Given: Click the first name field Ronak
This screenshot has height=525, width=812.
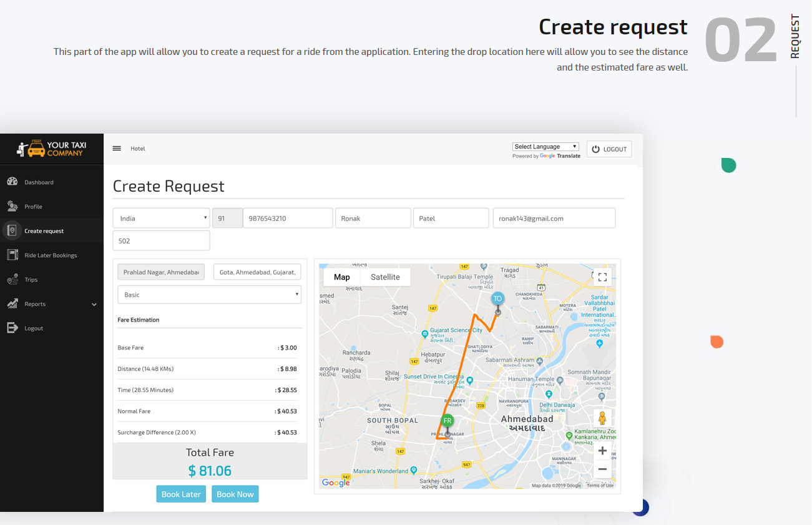Looking at the screenshot, I should pyautogui.click(x=373, y=218).
